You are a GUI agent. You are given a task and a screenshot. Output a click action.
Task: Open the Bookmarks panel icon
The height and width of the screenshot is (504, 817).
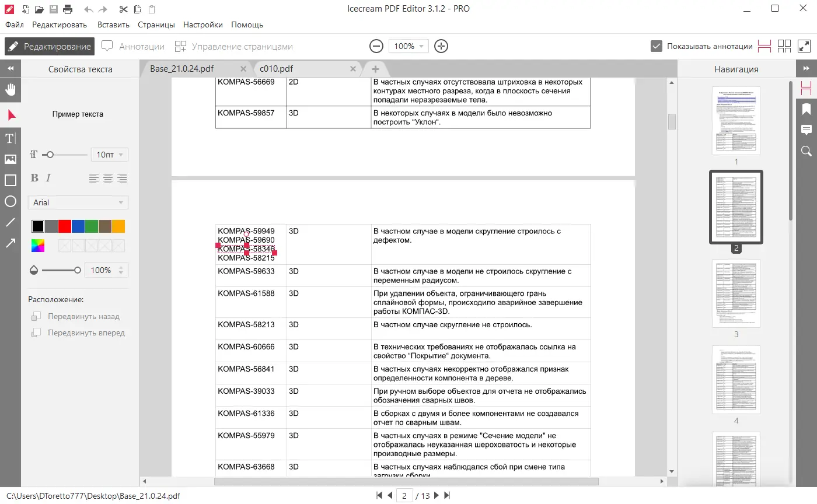806,108
